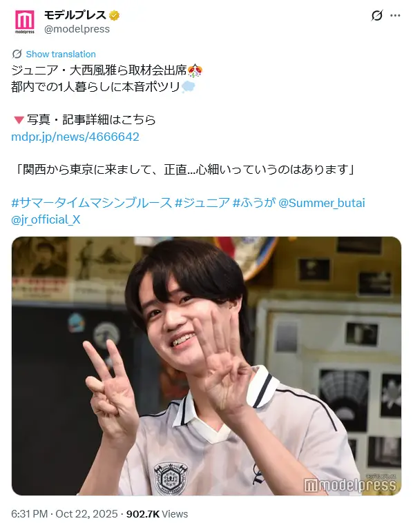413x532 pixels.
Task: Click the translation icon beside Show translation
Action: (17, 54)
